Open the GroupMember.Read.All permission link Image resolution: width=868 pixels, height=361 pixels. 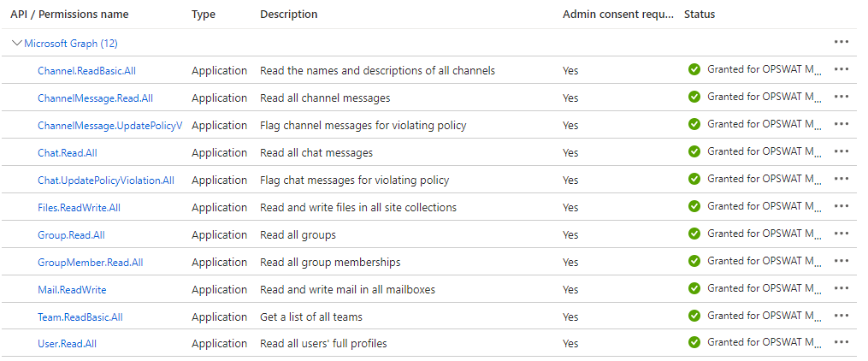tap(91, 263)
